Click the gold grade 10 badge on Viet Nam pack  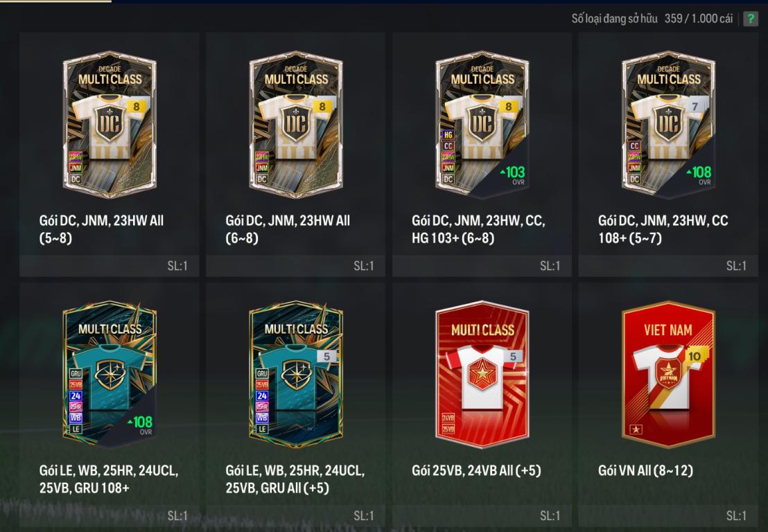click(x=695, y=356)
